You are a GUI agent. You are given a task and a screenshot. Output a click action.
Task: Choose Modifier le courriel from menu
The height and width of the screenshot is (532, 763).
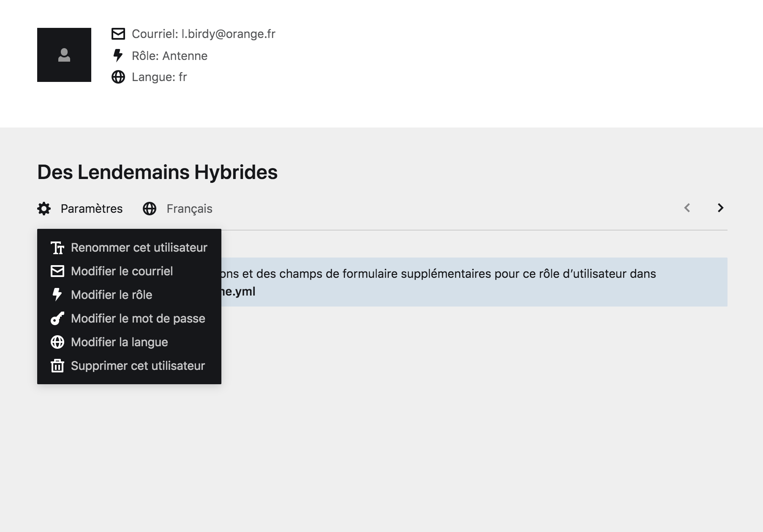tap(122, 271)
